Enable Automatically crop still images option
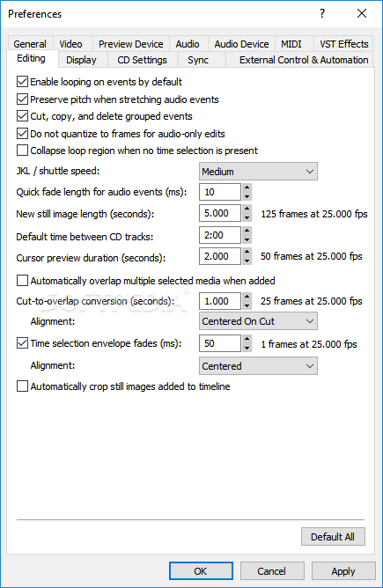This screenshot has width=383, height=588. tap(23, 386)
